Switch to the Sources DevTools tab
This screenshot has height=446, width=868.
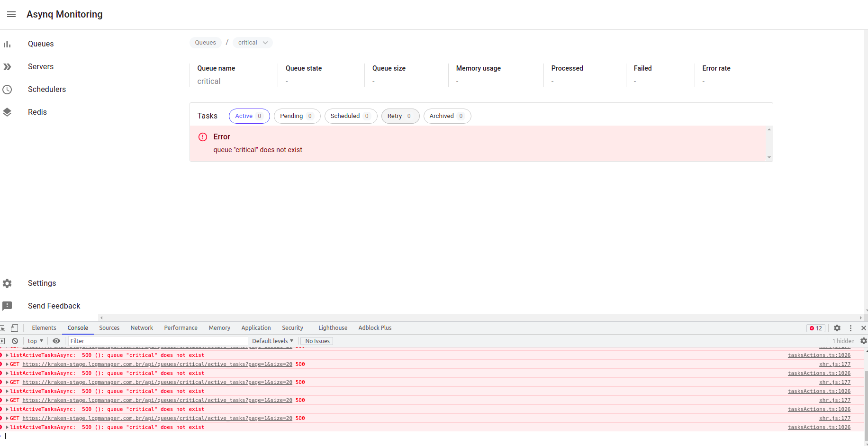(109, 328)
